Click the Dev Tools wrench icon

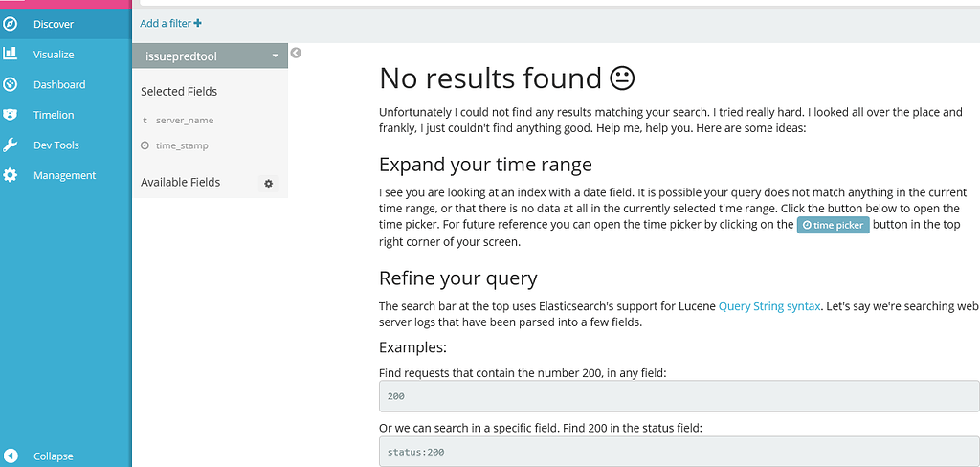(x=11, y=145)
